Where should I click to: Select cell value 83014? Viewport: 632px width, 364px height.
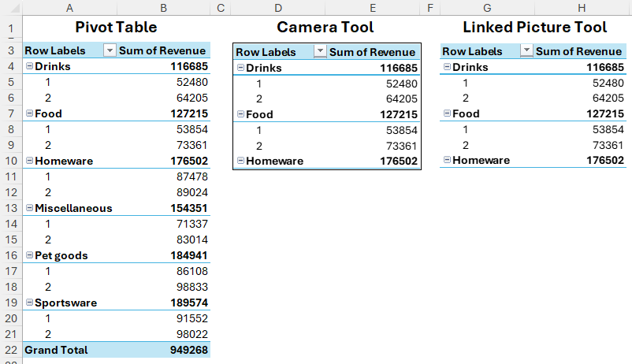tap(192, 240)
